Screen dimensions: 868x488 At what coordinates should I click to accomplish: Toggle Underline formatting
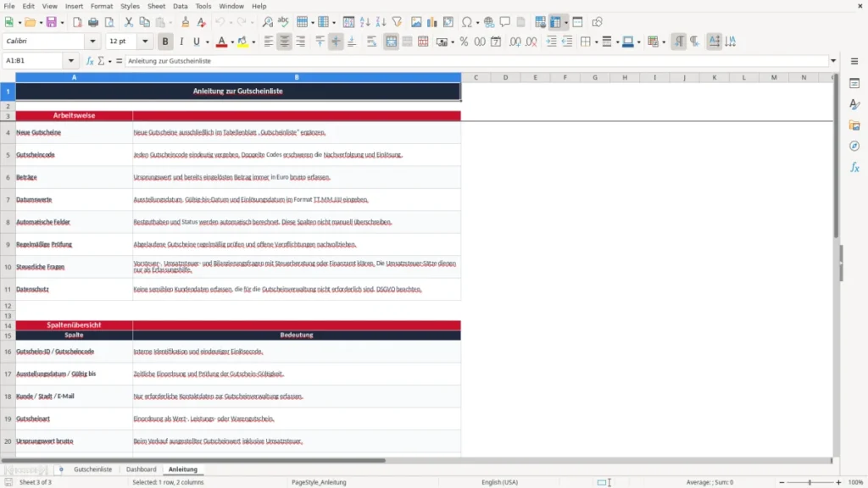coord(196,42)
